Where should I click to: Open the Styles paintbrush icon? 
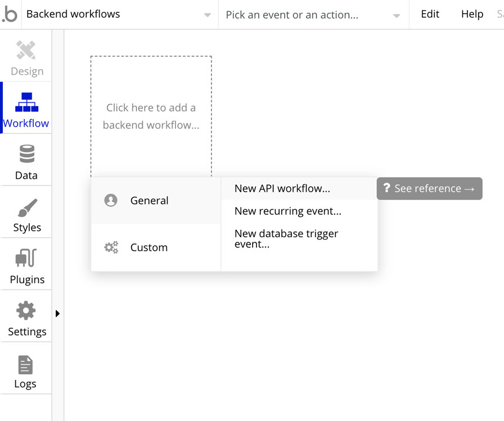27,207
